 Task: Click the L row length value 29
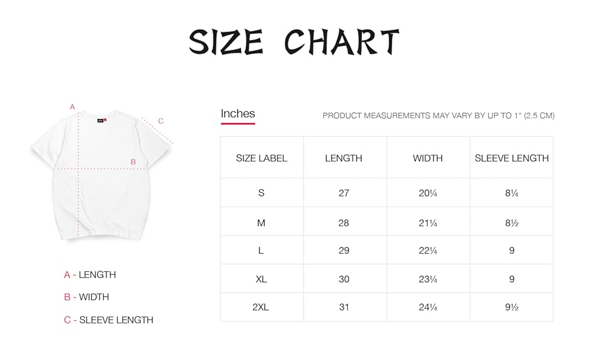click(344, 251)
